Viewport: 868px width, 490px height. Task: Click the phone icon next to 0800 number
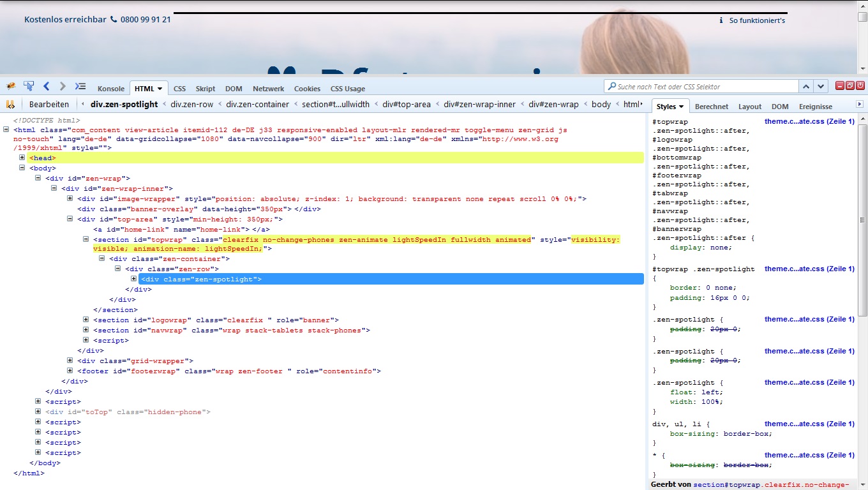click(114, 19)
